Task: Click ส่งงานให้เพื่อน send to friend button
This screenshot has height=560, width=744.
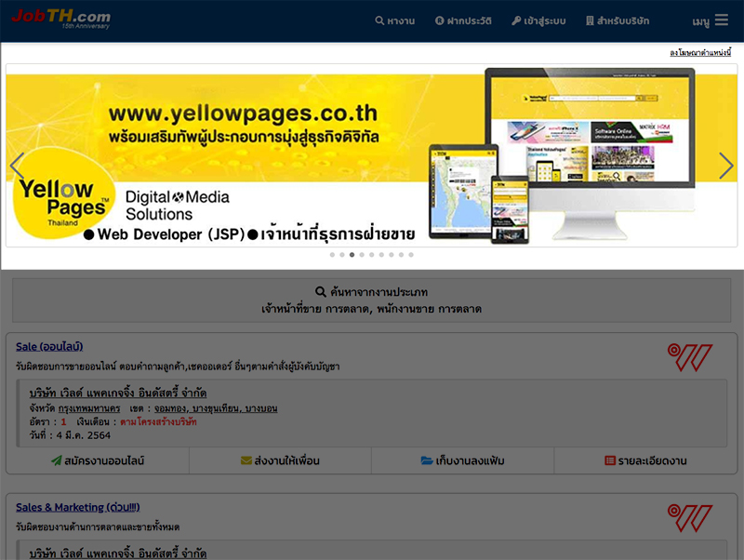Action: [280, 460]
